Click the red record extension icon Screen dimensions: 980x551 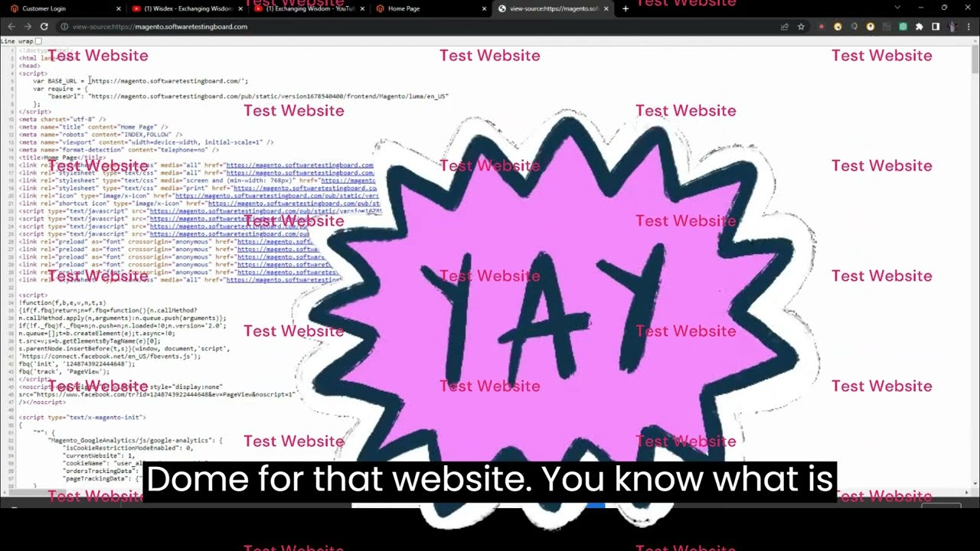(x=822, y=26)
